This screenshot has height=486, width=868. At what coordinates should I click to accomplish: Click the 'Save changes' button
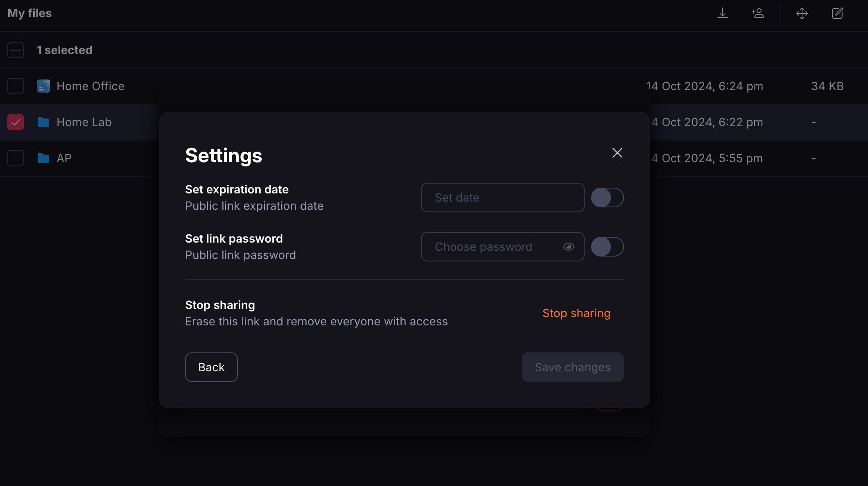point(573,367)
